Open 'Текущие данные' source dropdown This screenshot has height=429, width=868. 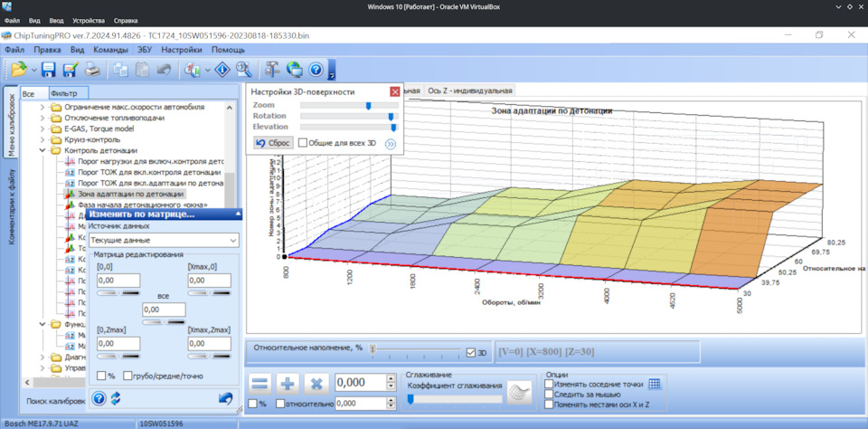(164, 241)
